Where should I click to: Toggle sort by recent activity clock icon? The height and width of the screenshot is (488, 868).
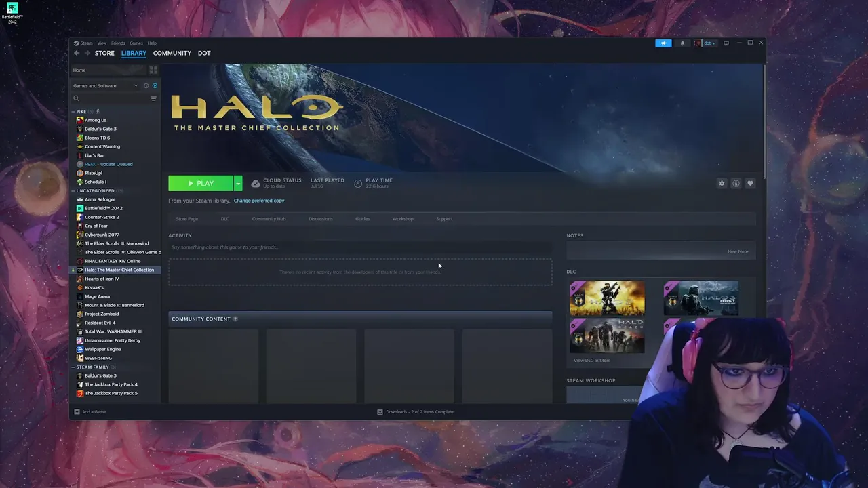tap(146, 86)
